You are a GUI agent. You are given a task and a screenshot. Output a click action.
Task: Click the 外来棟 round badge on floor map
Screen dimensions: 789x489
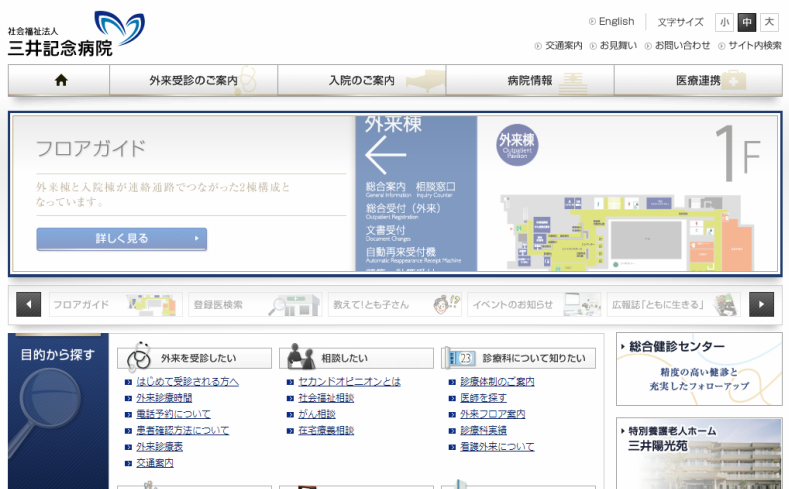[x=517, y=145]
